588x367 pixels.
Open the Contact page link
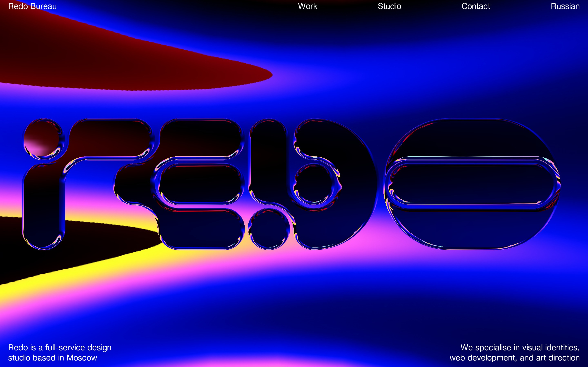476,6
